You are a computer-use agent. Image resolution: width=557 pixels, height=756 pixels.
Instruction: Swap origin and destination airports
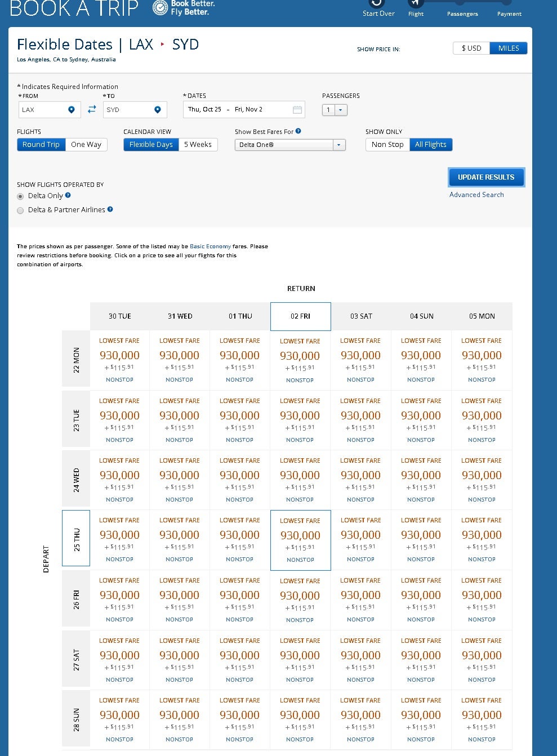click(92, 110)
